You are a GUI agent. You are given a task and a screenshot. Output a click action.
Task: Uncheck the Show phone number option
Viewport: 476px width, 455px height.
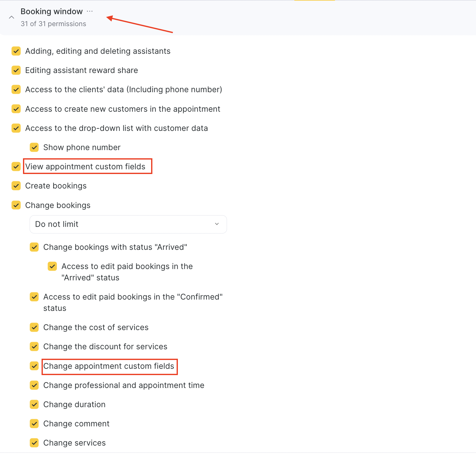point(34,147)
